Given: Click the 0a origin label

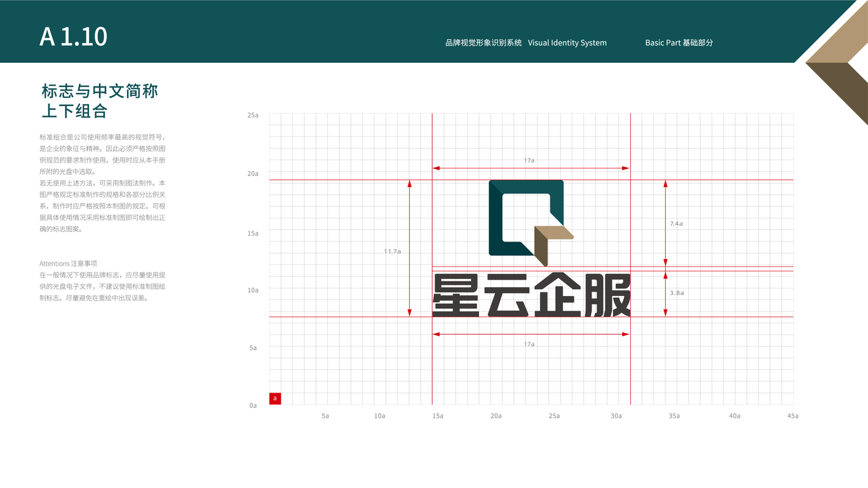Looking at the screenshot, I should click(x=253, y=405).
